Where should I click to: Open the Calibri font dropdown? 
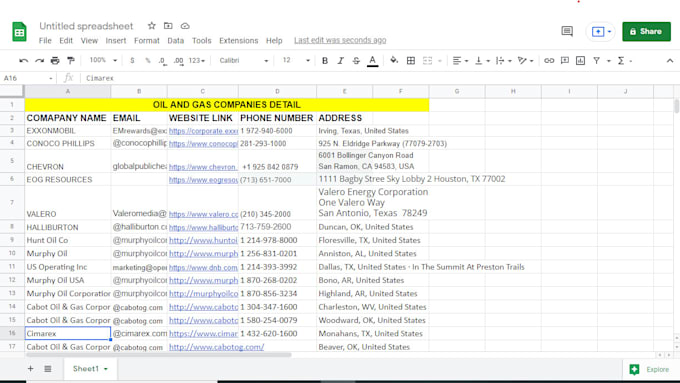tap(244, 60)
